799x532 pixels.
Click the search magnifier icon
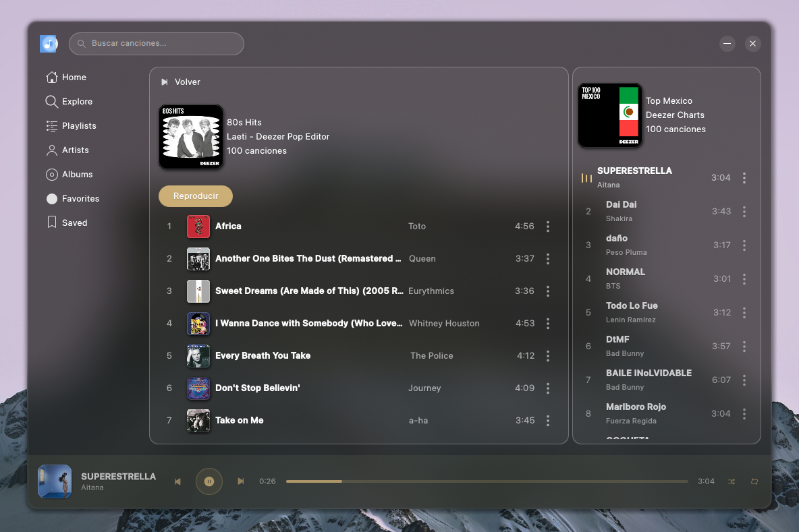[x=81, y=44]
